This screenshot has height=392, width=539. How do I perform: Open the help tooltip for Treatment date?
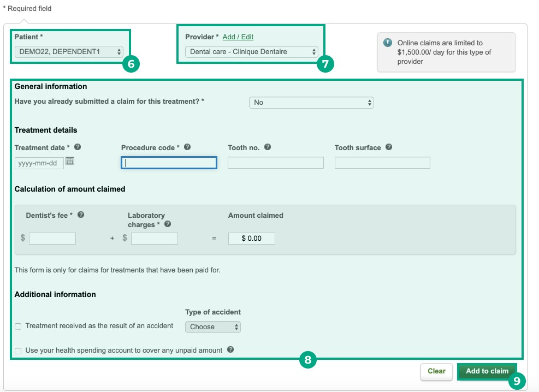pos(77,146)
